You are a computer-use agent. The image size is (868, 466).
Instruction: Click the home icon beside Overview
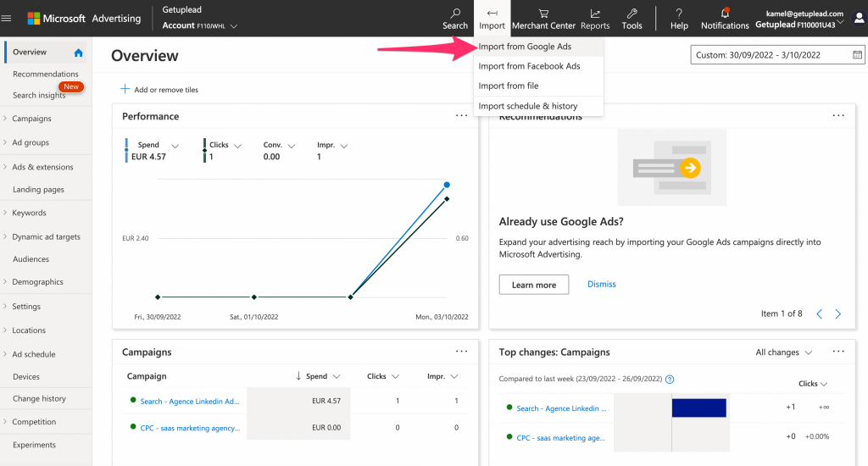click(x=79, y=53)
